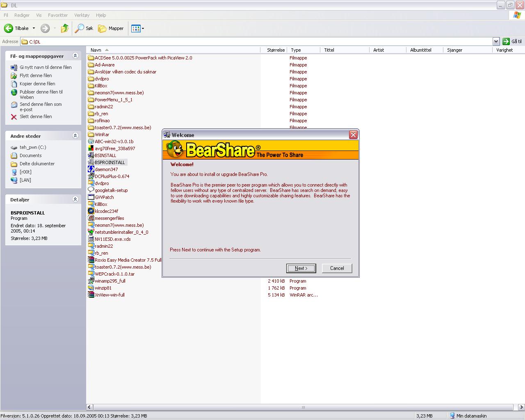Open [LAN] network place
The width and height of the screenshot is (525, 420).
[x=25, y=180]
